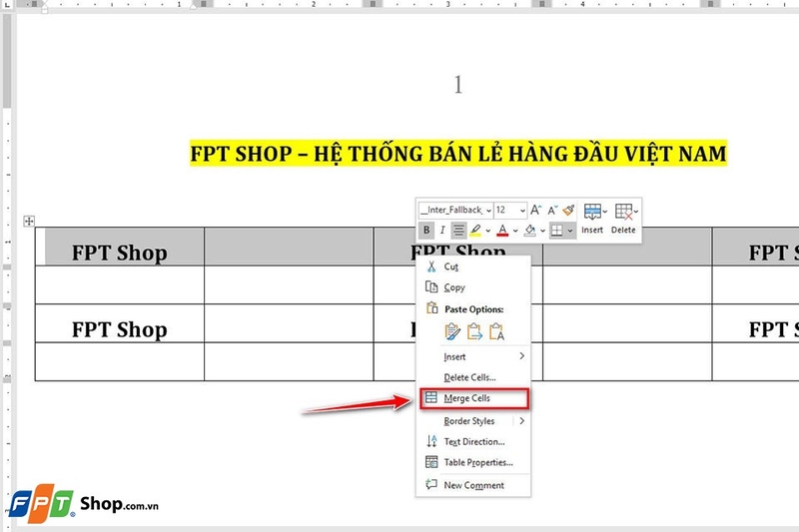Click the Insert table rows icon

click(x=592, y=212)
